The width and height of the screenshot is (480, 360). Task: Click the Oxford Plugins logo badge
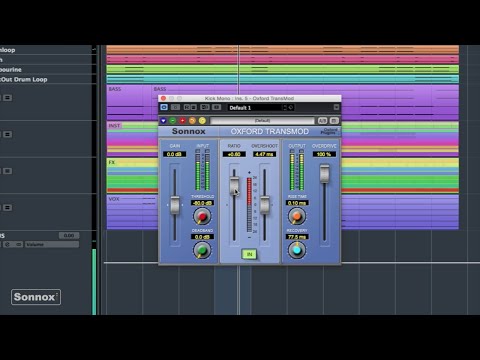329,131
